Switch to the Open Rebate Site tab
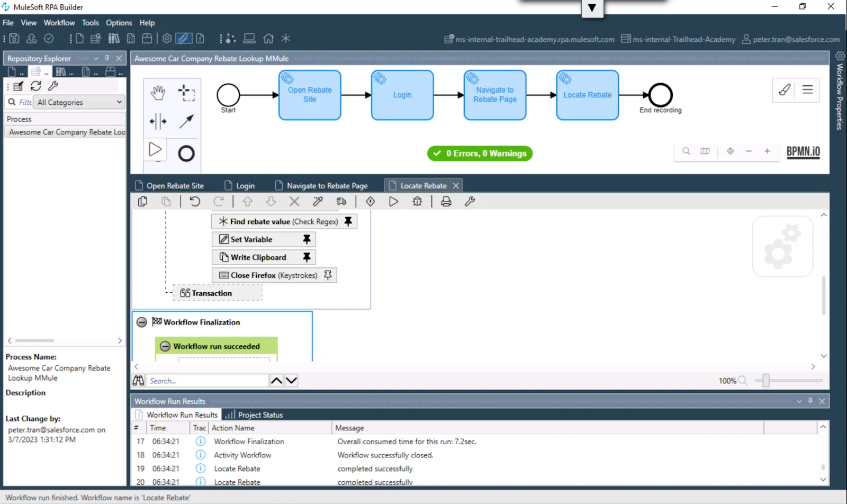The width and height of the screenshot is (847, 504). 169,186
